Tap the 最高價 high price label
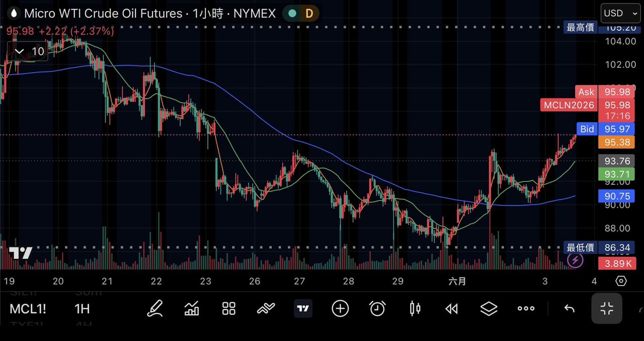This screenshot has height=341, width=644. 581,27
